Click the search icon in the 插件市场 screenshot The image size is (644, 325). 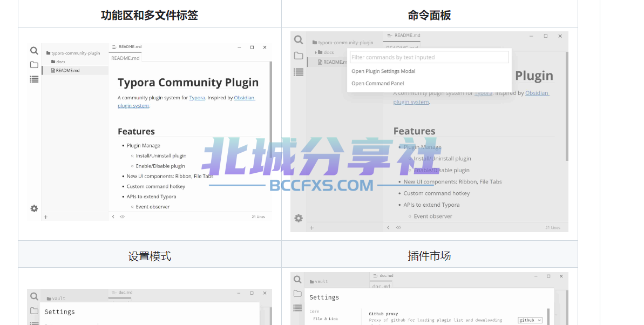tap(298, 280)
